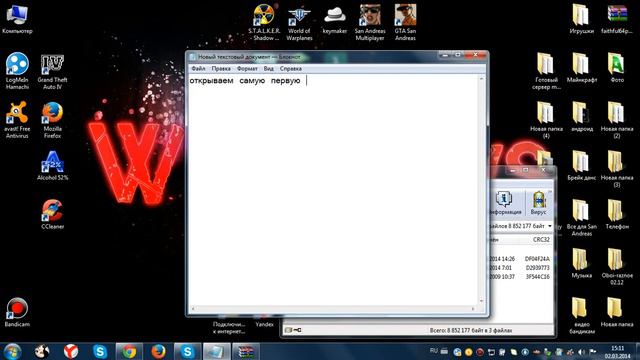Select the CCleaner desktop icon
The image size is (640, 360).
[x=52, y=214]
